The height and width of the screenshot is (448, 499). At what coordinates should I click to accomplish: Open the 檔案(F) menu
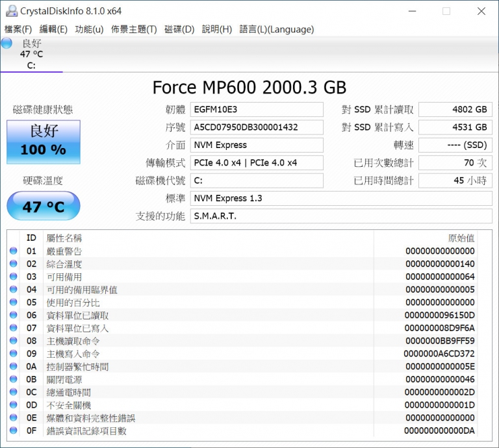pyautogui.click(x=18, y=29)
